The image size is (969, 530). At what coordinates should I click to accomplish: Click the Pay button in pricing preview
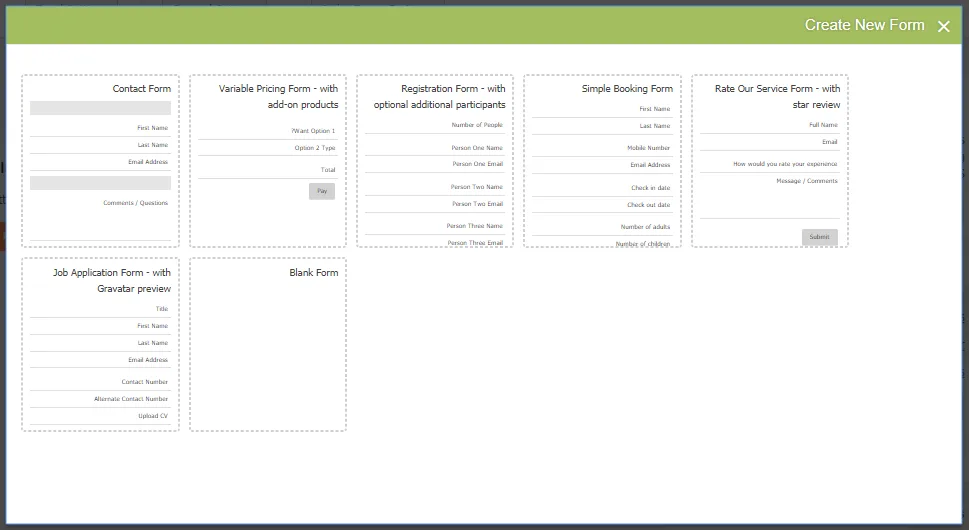pyautogui.click(x=322, y=191)
